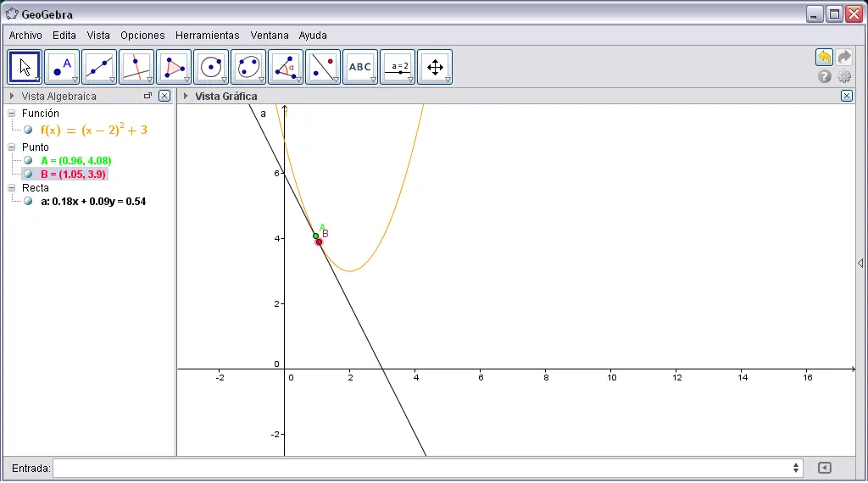Close the Vista Algebraica panel
The width and height of the screenshot is (868, 483).
[x=164, y=96]
